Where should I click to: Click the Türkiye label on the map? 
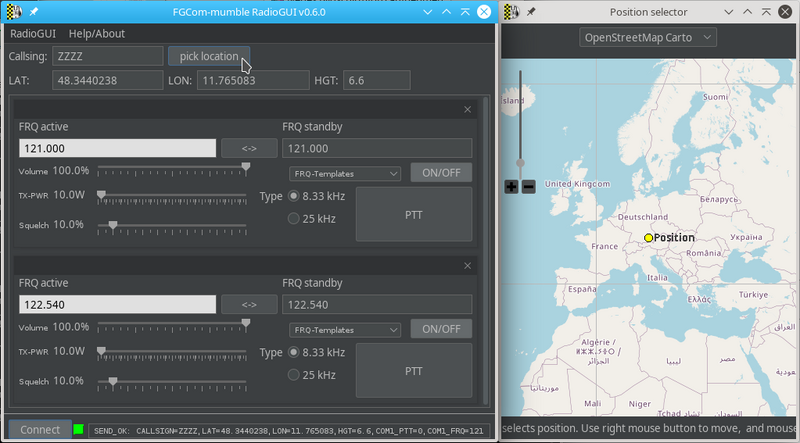(753, 294)
